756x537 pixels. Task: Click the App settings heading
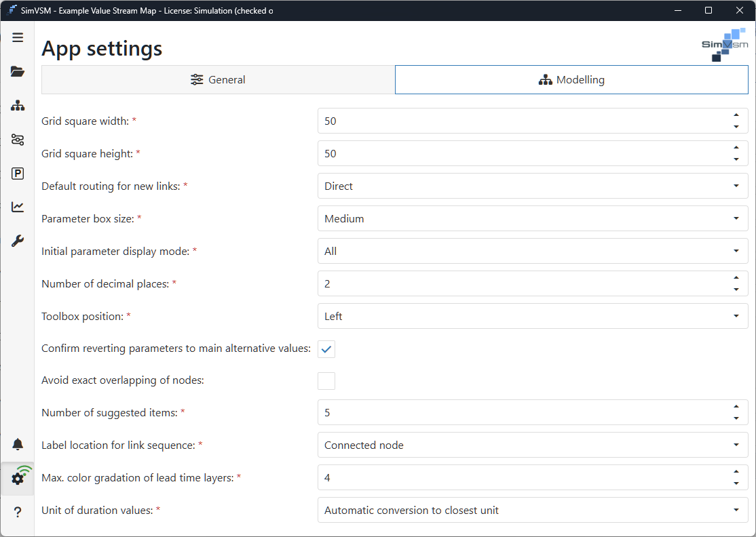pos(102,49)
